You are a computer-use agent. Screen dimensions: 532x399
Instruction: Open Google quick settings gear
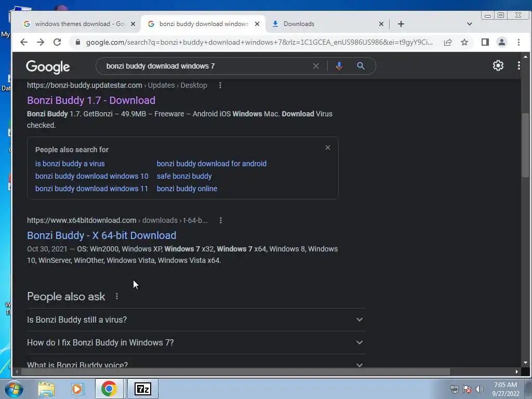[498, 65]
